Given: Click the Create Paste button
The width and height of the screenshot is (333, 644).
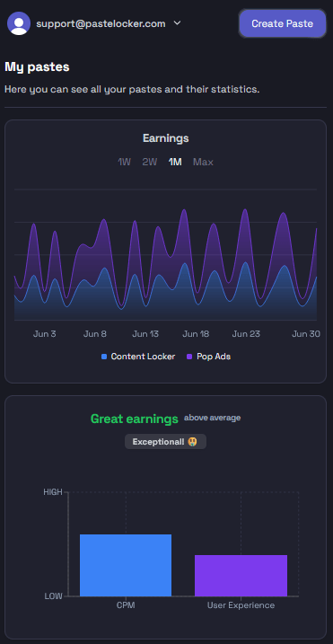Looking at the screenshot, I should tap(282, 24).
